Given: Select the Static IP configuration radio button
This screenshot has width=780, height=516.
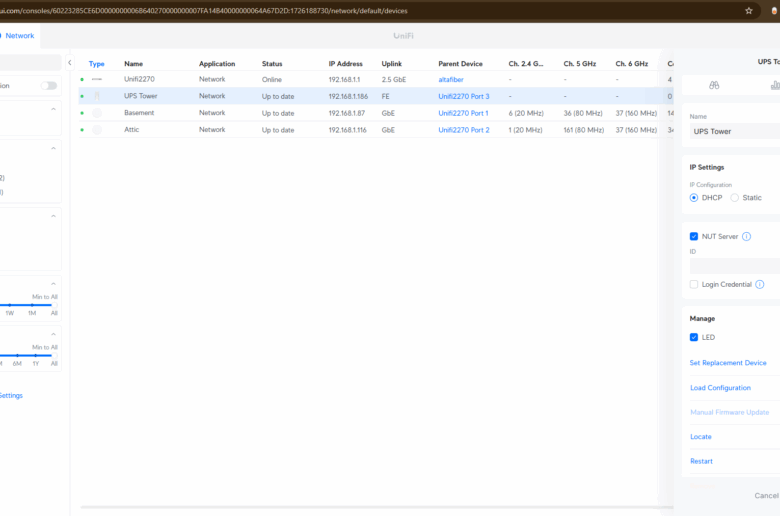Looking at the screenshot, I should pyautogui.click(x=735, y=198).
